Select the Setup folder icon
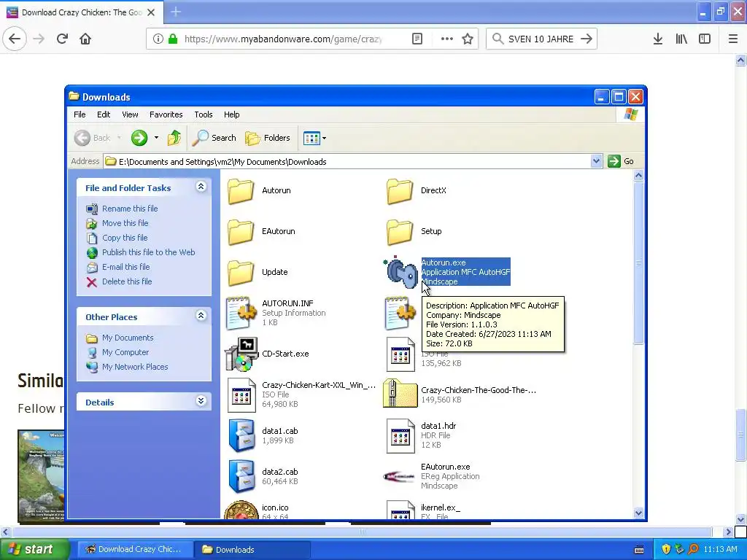This screenshot has width=747, height=560. (399, 232)
